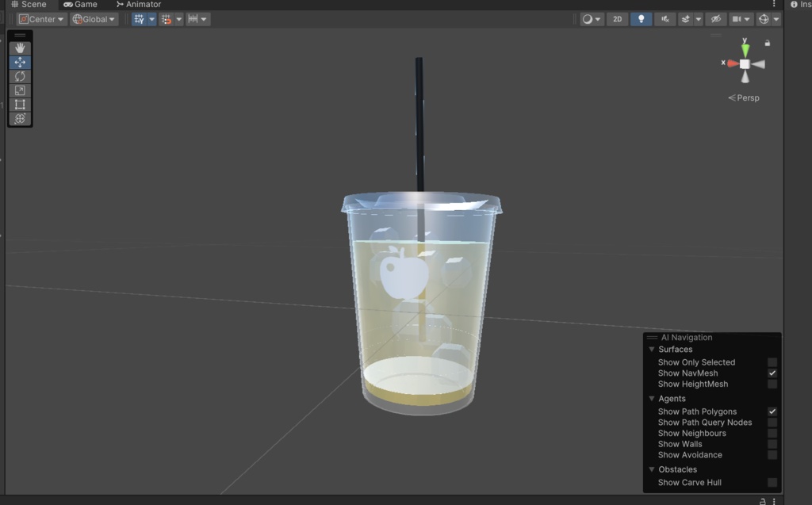Select the Rect tool
Screen dimensions: 812x505
click(x=20, y=104)
